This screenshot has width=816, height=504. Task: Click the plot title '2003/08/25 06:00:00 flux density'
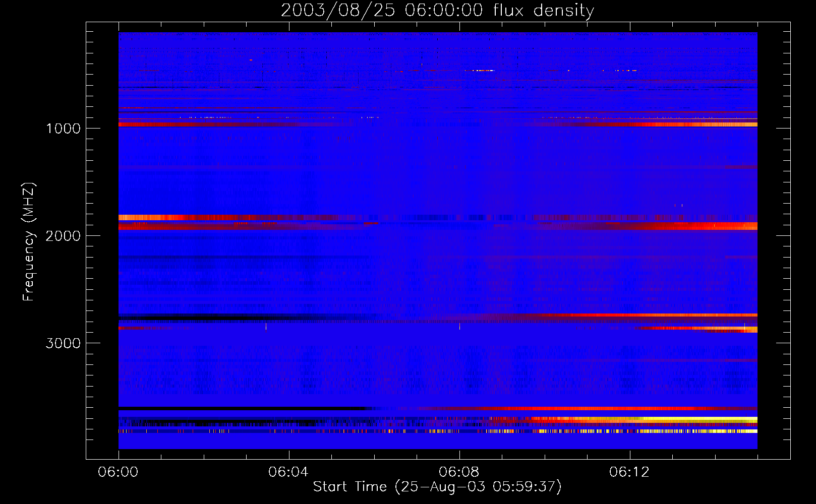(x=437, y=10)
